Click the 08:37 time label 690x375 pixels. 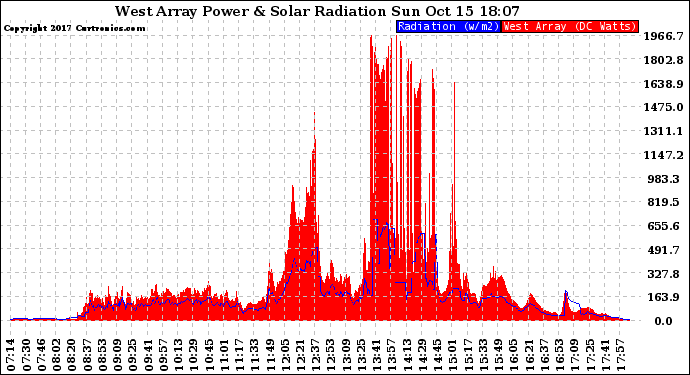tap(88, 355)
